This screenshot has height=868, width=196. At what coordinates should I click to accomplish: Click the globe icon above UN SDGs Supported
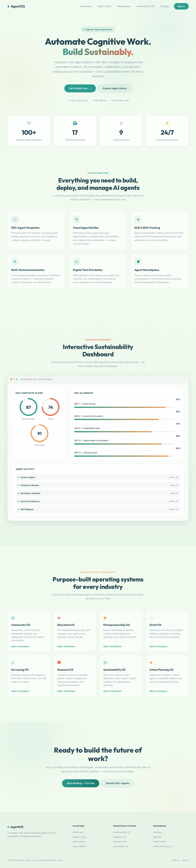point(75,123)
